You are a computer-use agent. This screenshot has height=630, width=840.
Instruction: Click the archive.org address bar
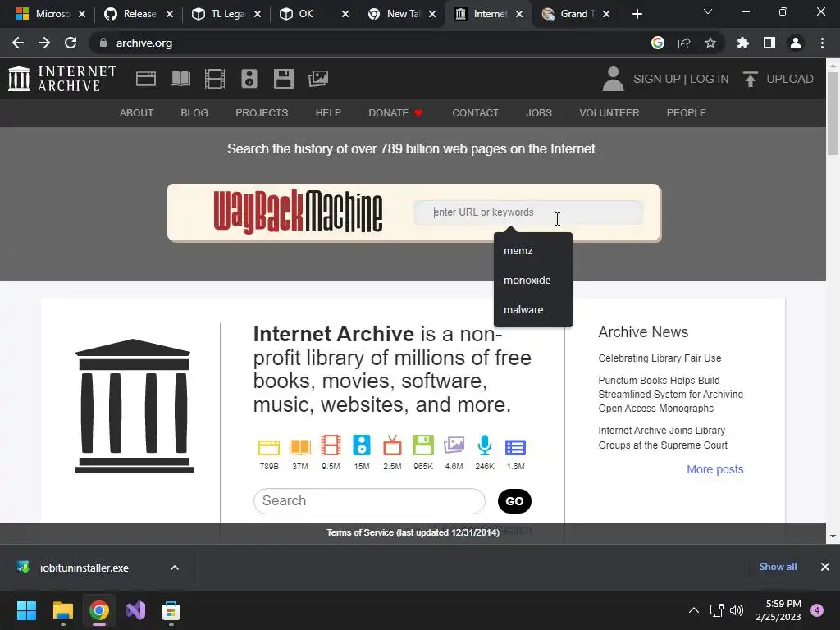(x=370, y=43)
